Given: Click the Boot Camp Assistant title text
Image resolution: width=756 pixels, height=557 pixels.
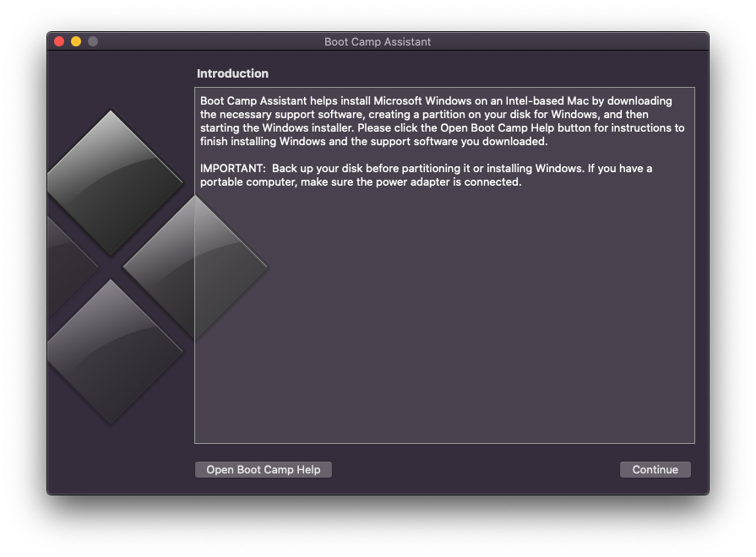Looking at the screenshot, I should [378, 42].
